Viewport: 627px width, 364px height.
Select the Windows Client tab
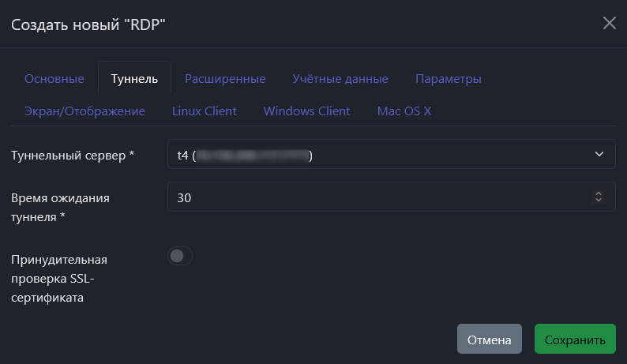pyautogui.click(x=306, y=111)
